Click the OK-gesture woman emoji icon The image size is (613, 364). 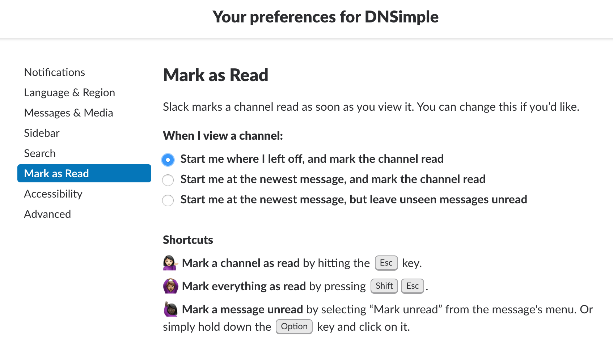(x=170, y=286)
